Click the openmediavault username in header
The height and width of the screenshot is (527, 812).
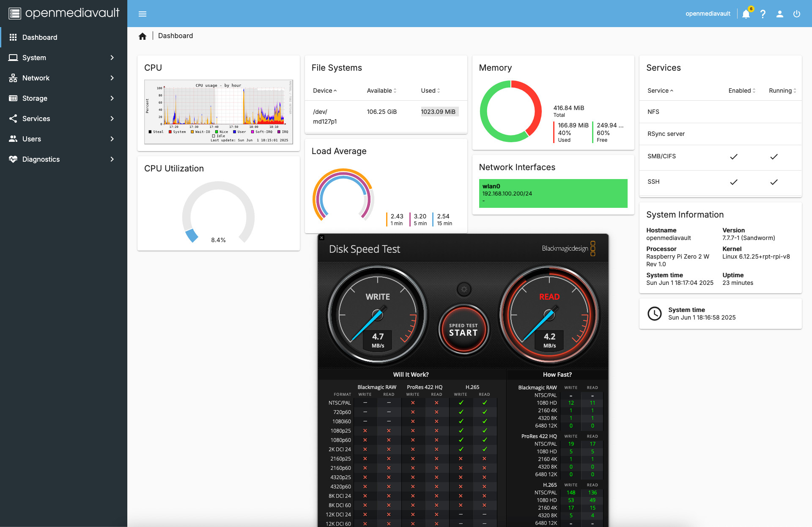click(708, 14)
